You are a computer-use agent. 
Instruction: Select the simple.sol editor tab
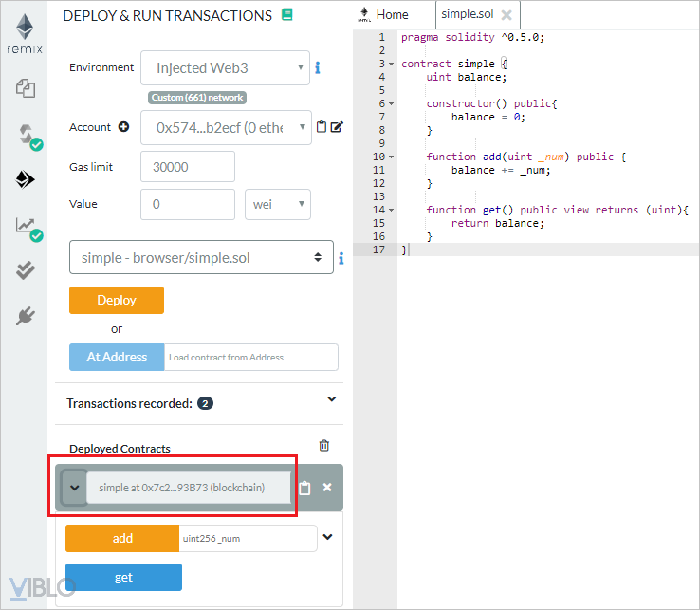point(468,14)
